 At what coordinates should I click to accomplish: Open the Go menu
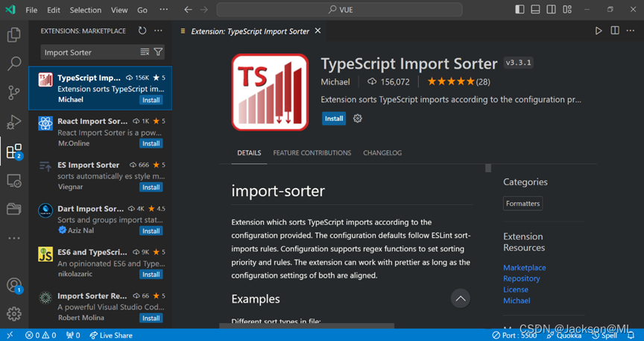click(142, 10)
